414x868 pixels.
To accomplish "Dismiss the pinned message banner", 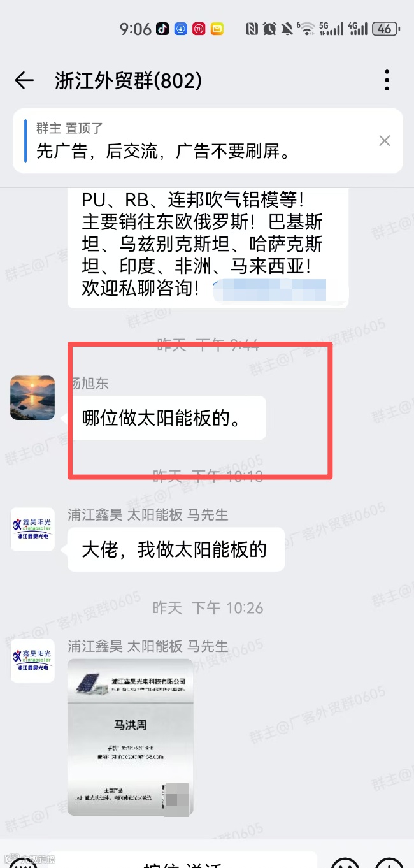I will point(385,141).
